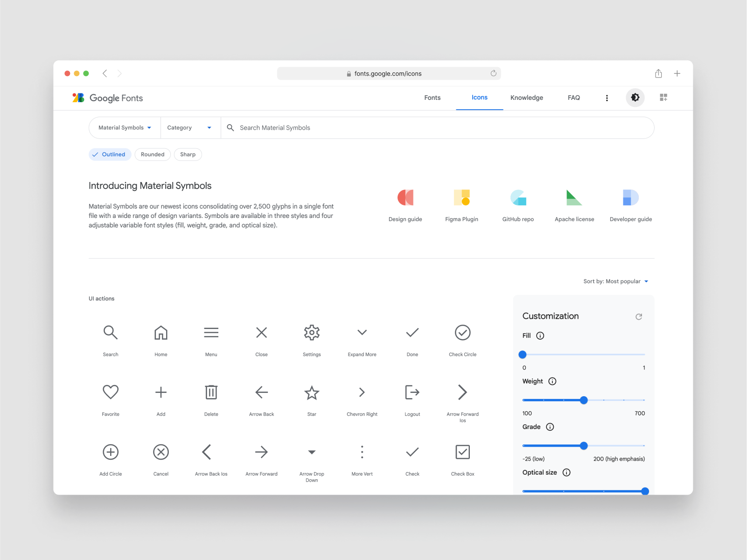Select the Check Circle icon

463,332
